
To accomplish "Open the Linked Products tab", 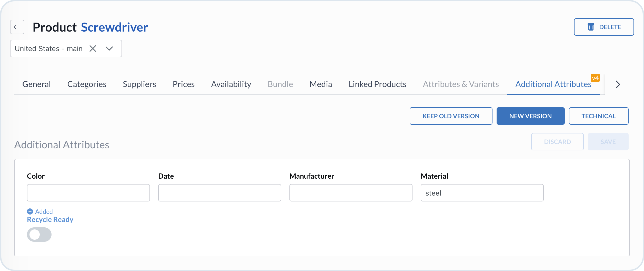I will [377, 84].
